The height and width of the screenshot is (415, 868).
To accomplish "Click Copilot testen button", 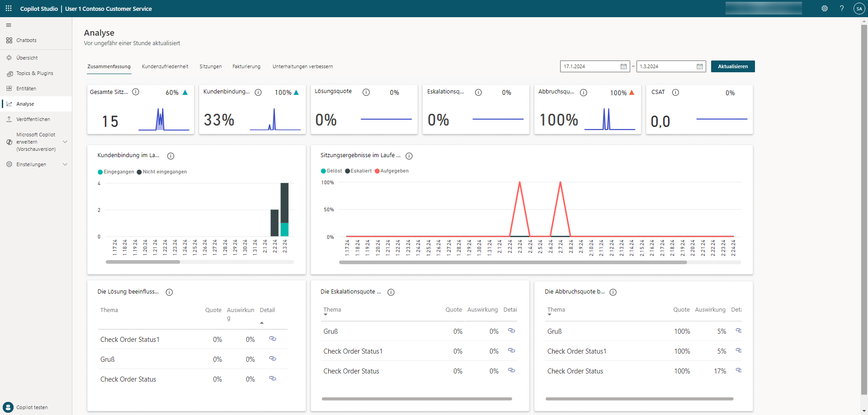I will 26,407.
